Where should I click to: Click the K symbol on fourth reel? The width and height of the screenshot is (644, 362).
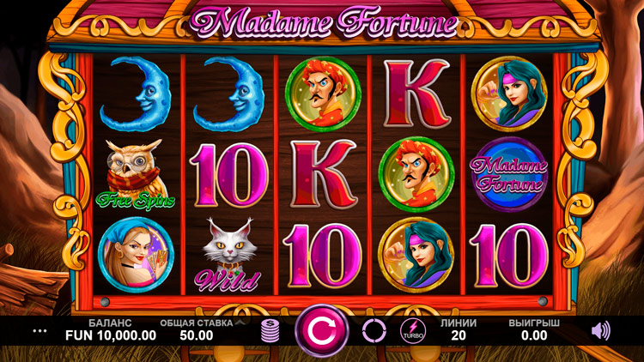[x=416, y=94]
